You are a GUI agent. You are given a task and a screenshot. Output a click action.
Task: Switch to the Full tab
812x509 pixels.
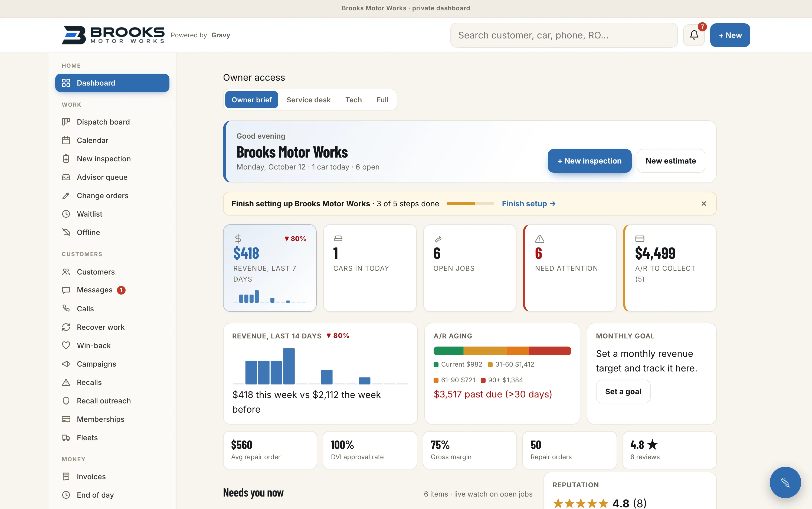pyautogui.click(x=382, y=100)
